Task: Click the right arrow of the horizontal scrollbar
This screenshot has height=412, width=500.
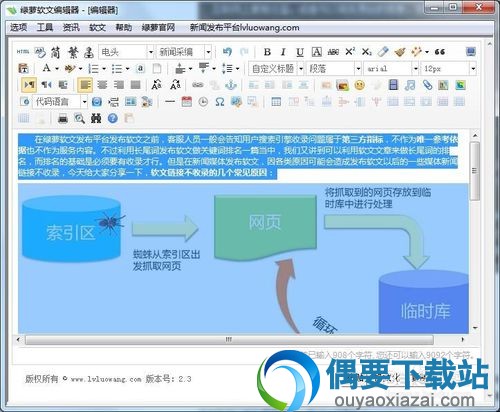Action: point(463,339)
